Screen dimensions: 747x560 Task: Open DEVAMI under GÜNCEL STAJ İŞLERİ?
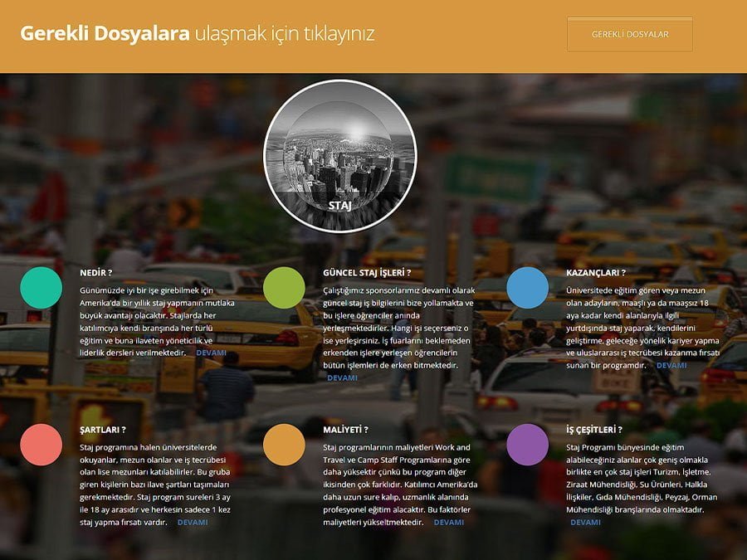coord(341,377)
